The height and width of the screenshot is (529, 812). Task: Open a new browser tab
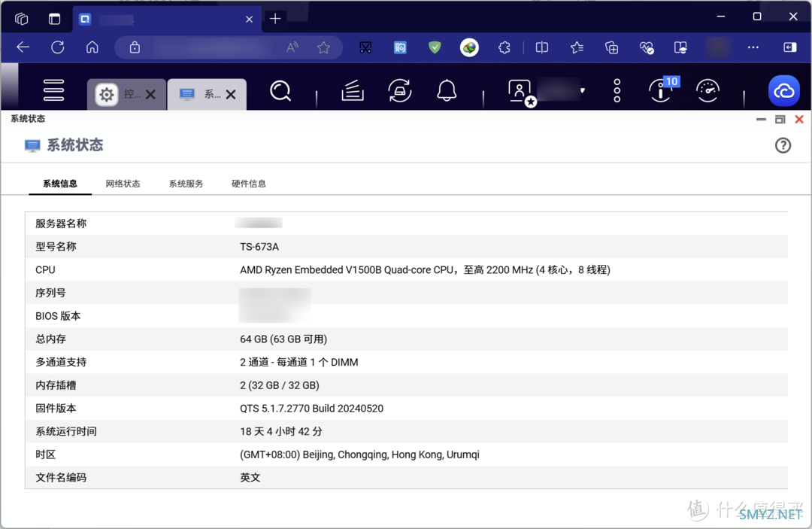(275, 19)
